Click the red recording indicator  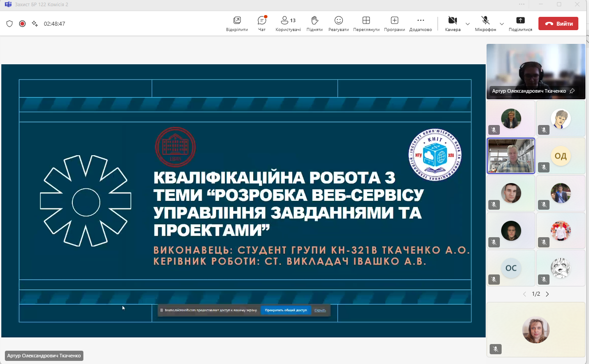(22, 23)
